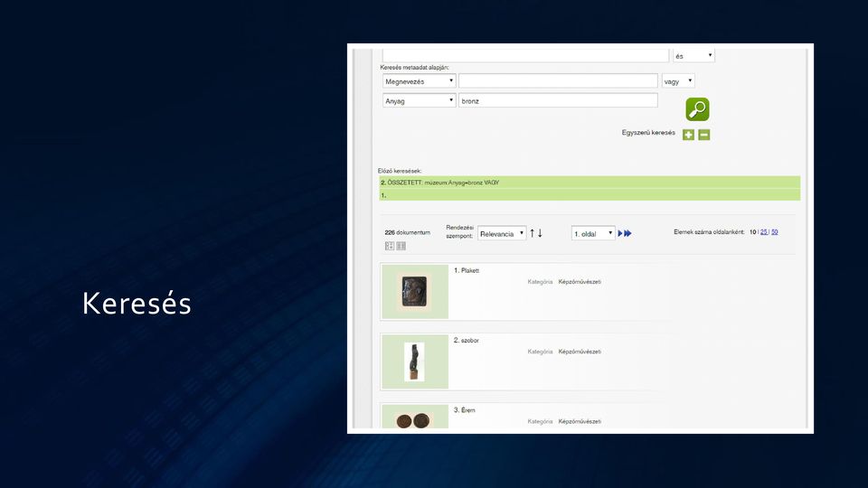Image resolution: width=868 pixels, height=488 pixels.
Task: Open the Anyag metadata dropdown
Action: coord(419,100)
